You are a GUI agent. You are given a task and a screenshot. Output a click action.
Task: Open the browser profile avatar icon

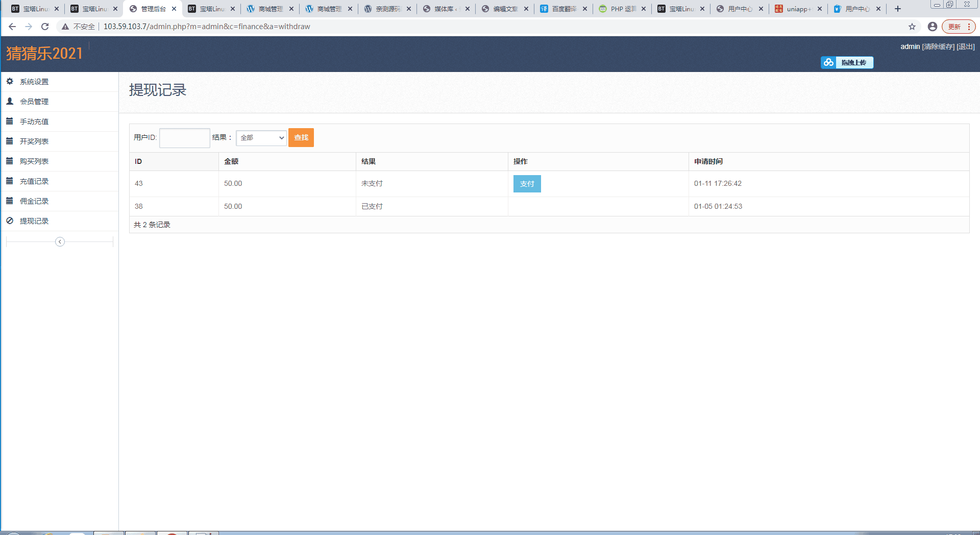[x=933, y=27]
